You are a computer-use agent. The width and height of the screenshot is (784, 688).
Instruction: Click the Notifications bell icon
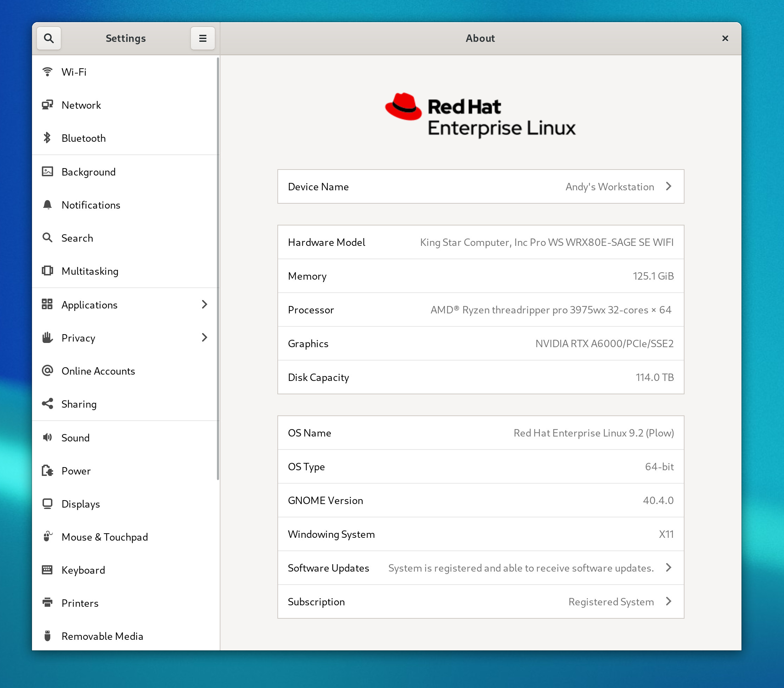click(47, 204)
